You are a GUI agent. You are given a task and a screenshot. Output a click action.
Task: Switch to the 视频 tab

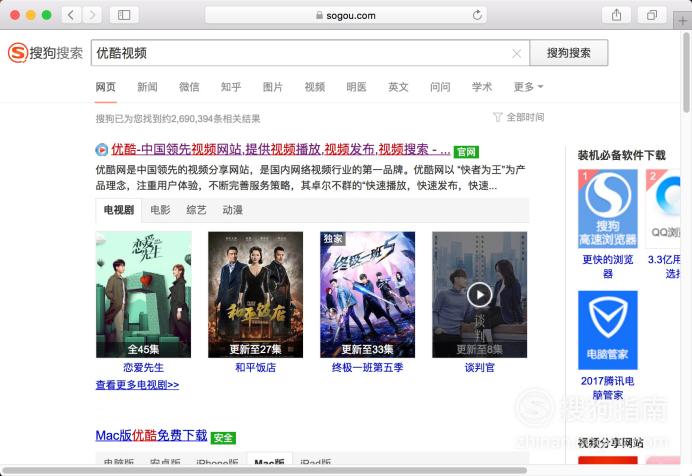click(315, 87)
